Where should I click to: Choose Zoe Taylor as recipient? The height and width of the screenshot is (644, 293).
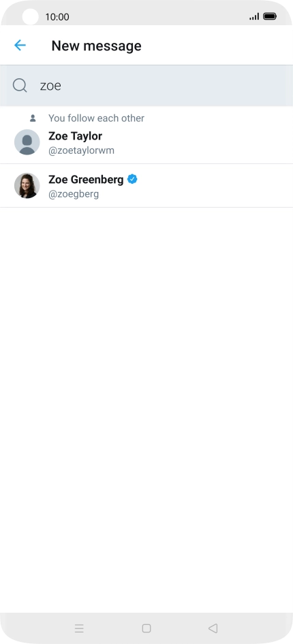click(x=146, y=135)
